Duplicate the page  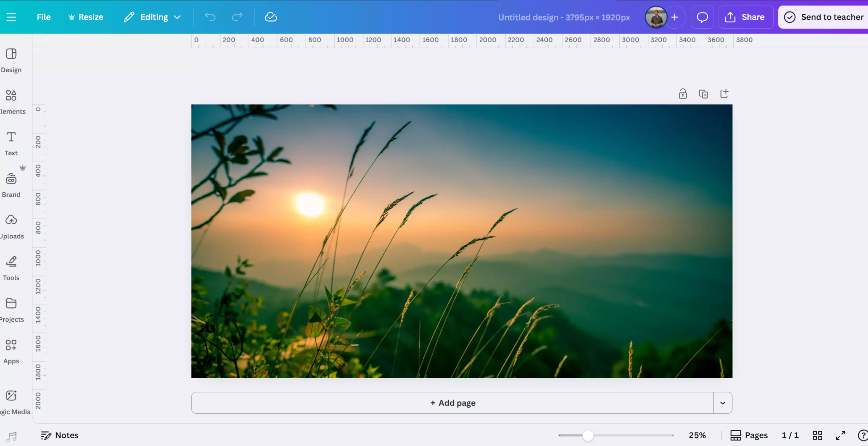tap(704, 94)
